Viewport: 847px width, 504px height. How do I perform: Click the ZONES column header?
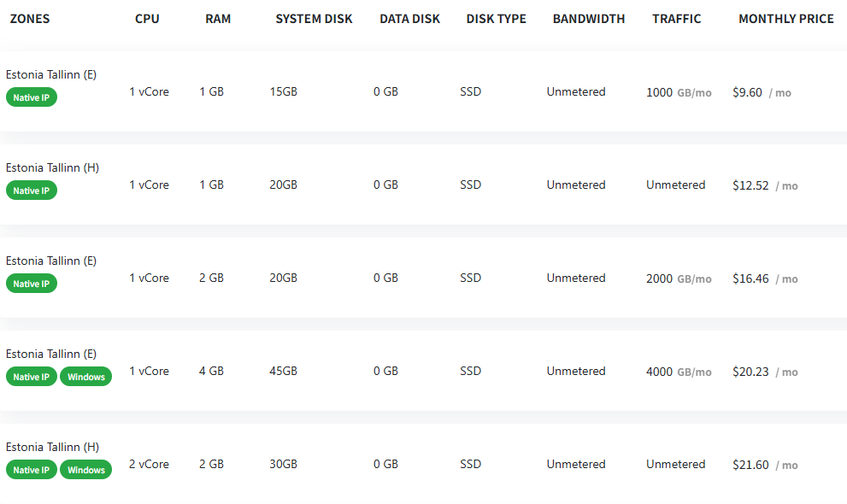click(x=30, y=19)
